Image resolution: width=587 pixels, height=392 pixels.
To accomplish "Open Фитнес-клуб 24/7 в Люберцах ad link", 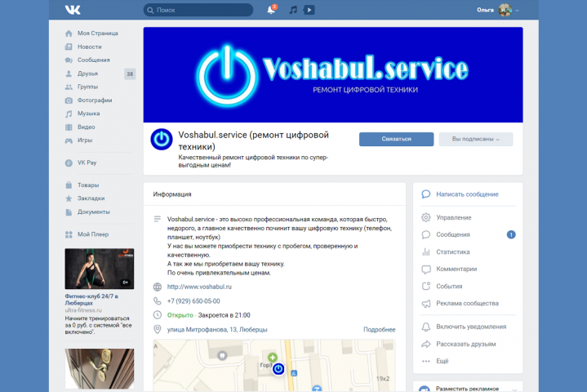I will tap(91, 300).
